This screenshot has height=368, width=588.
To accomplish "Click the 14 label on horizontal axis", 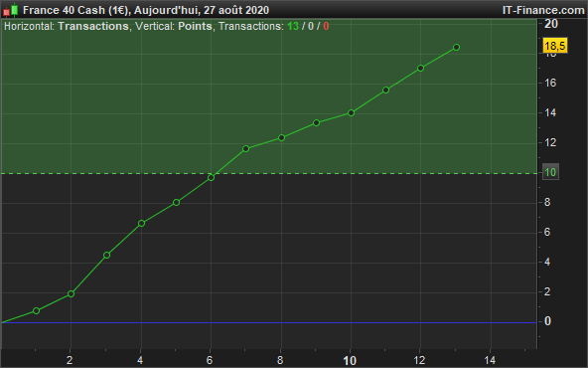I will [x=490, y=360].
